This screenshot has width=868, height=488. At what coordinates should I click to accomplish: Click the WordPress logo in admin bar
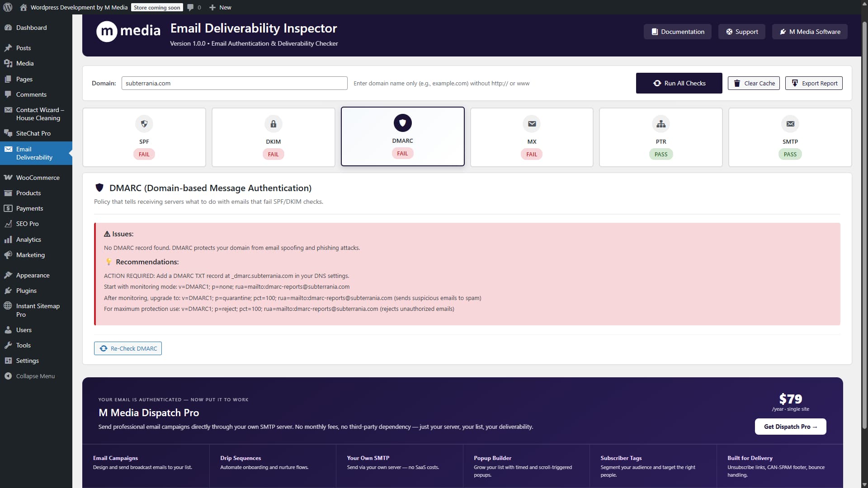pyautogui.click(x=8, y=7)
